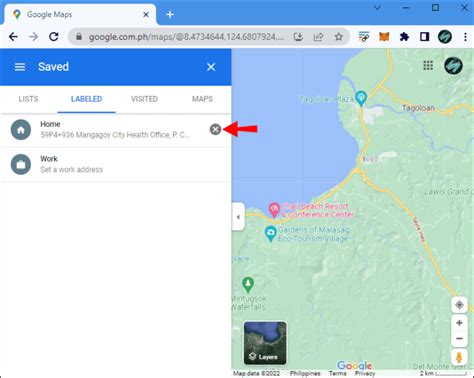Click the striped extension icon in toolbar
The width and height of the screenshot is (474, 378).
pos(364,37)
